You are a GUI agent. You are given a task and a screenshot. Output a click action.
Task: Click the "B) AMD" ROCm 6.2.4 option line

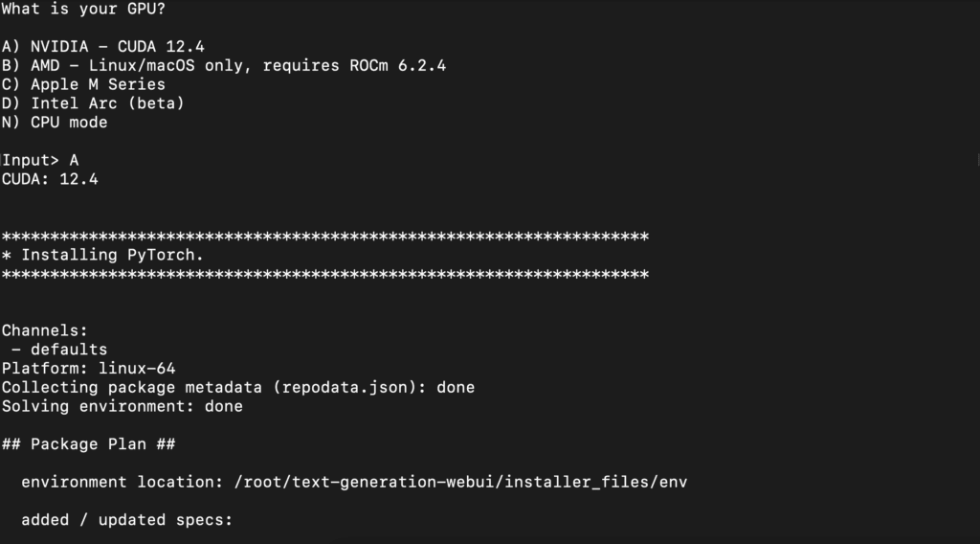click(x=224, y=66)
